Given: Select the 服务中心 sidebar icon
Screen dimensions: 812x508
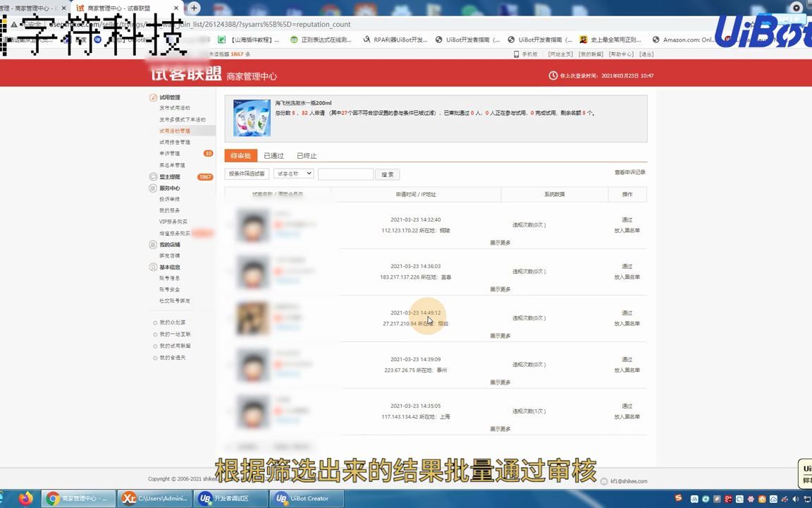Looking at the screenshot, I should (x=154, y=188).
